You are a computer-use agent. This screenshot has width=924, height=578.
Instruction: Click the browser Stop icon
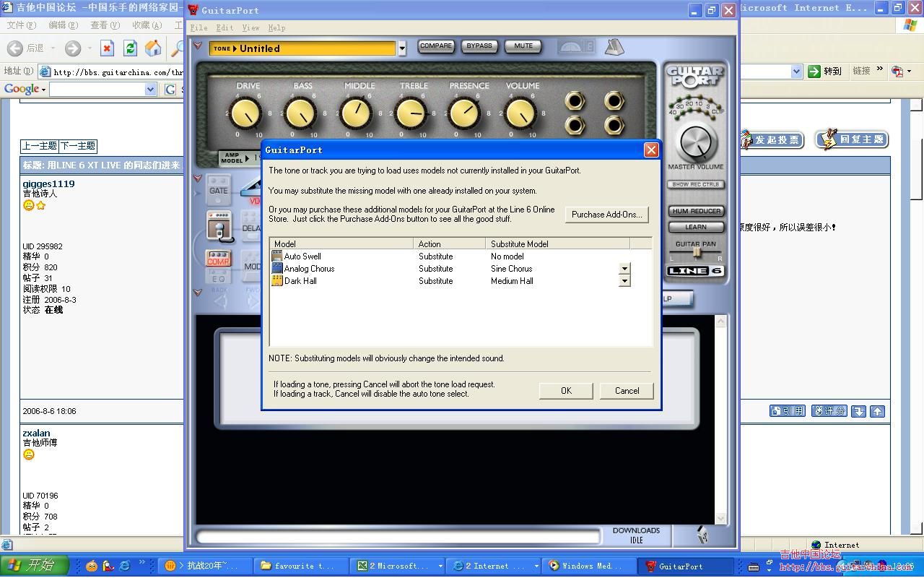(x=107, y=48)
